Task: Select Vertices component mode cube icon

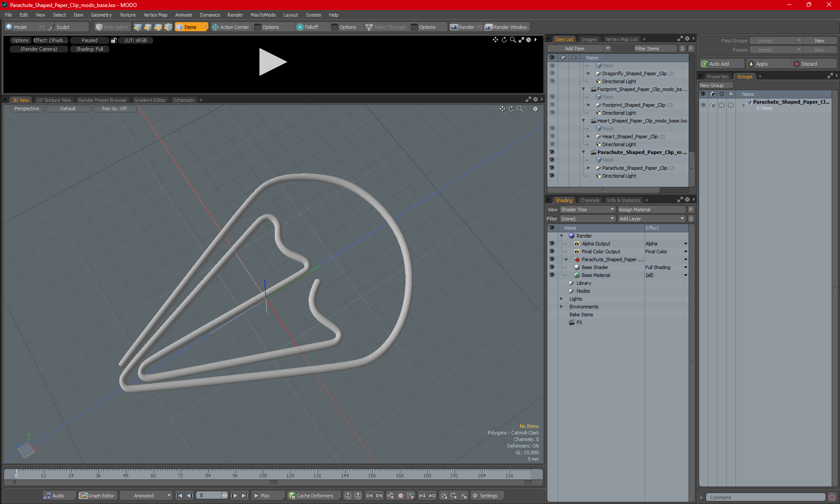Action: (x=138, y=27)
